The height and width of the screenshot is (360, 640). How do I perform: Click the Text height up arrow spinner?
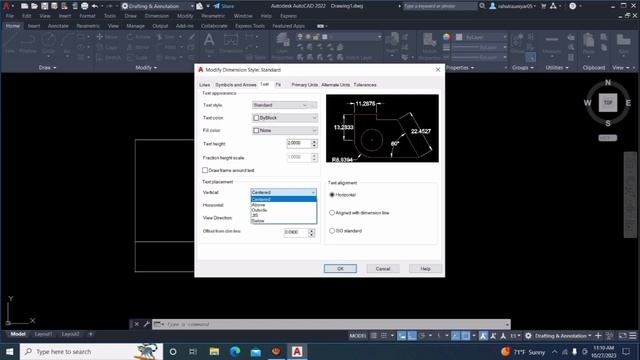point(314,141)
